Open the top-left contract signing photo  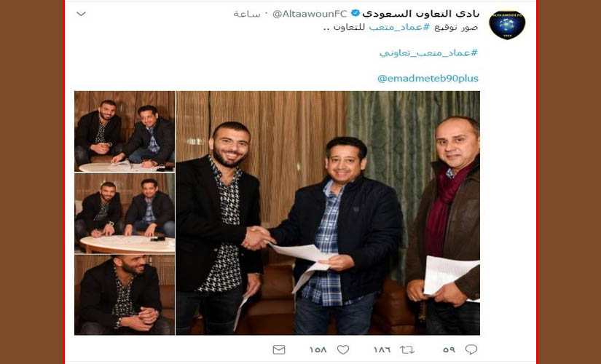125,132
